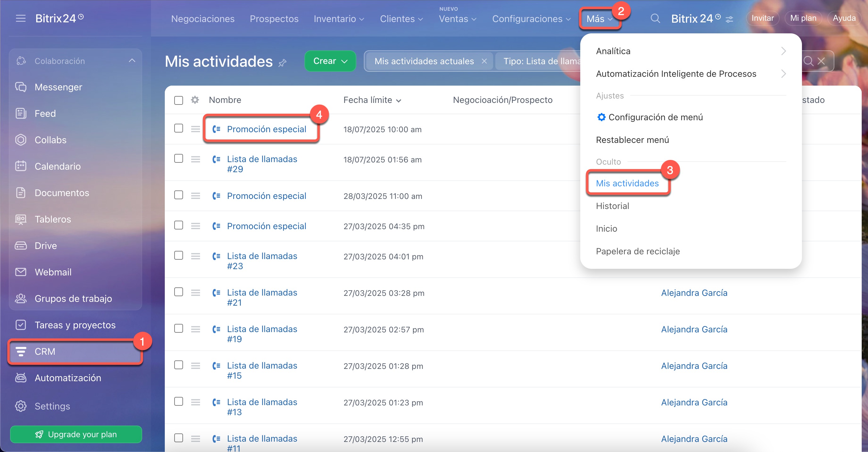Click Restablecer menú

pyautogui.click(x=632, y=140)
